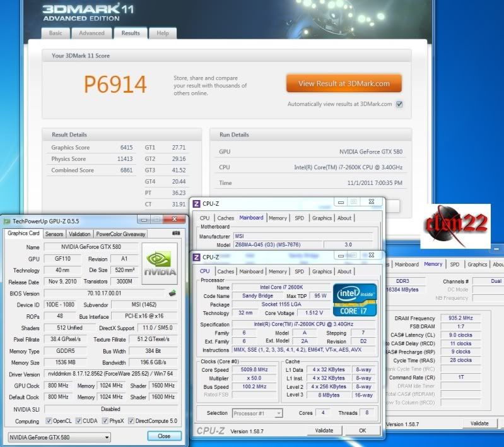Click the Intel Core i7 logo in CPU-Z

355,300
